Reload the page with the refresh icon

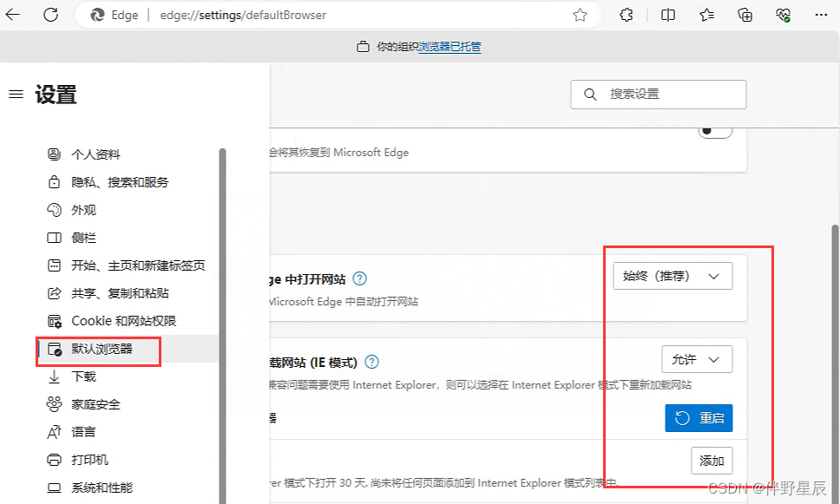[x=51, y=15]
